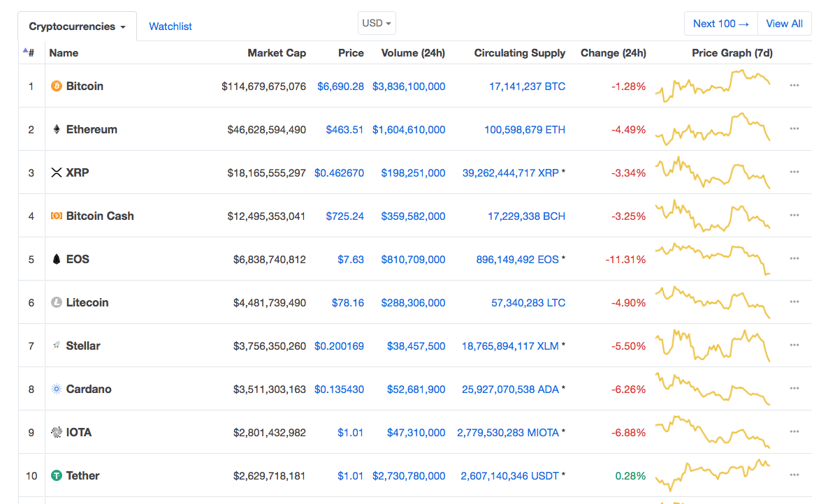Open the Bitcoin name link
Viewport: 835px width, 504px height.
pyautogui.click(x=85, y=87)
